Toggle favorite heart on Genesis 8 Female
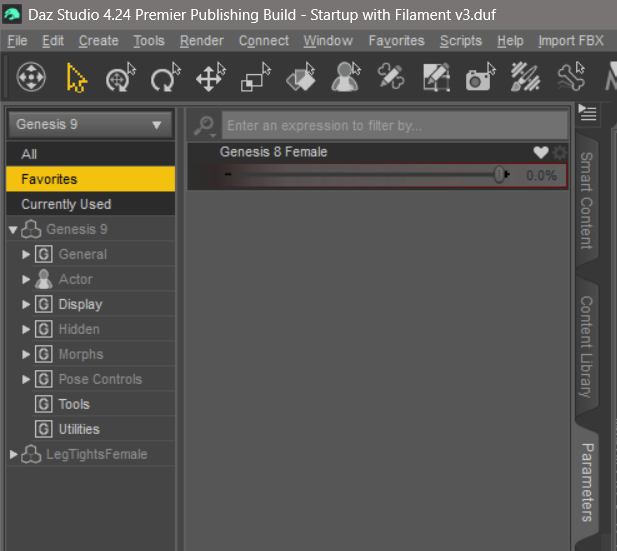The width and height of the screenshot is (617, 551). point(541,152)
